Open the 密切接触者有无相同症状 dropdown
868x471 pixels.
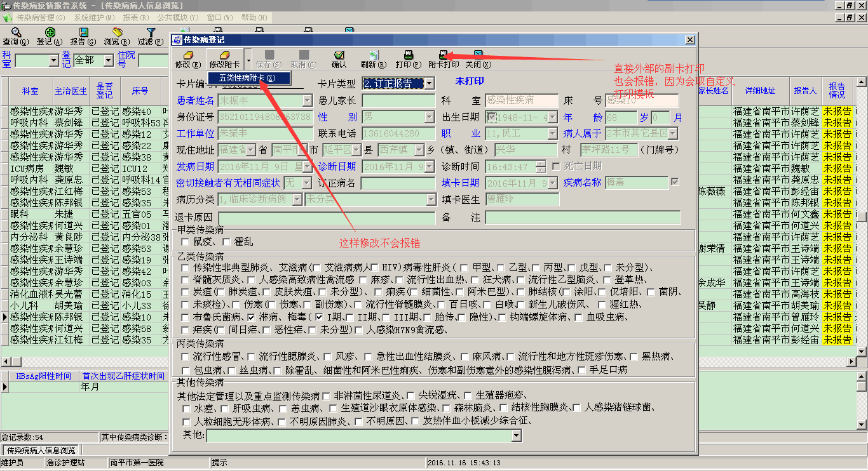(307, 183)
